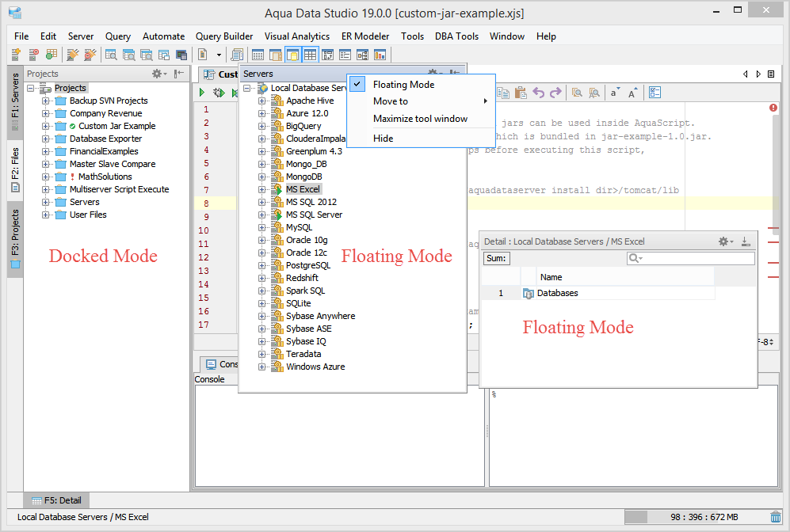This screenshot has width=790, height=532.
Task: Open the trash can memory cleanup icon
Action: click(x=775, y=517)
